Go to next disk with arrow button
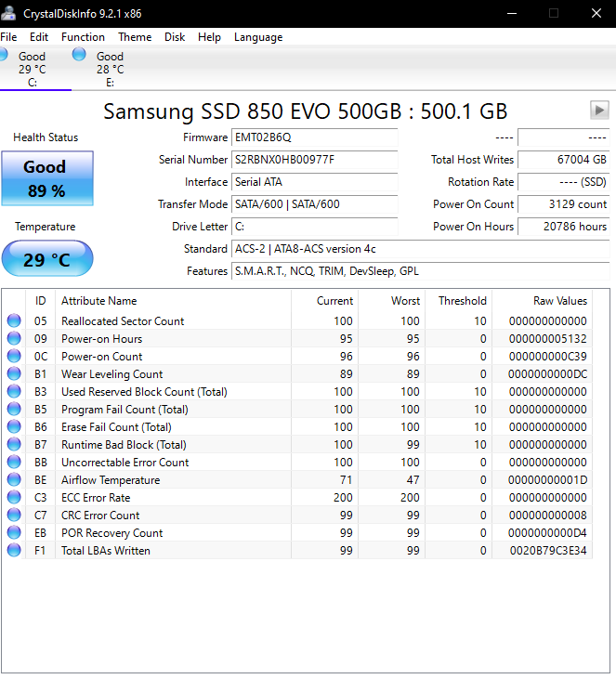The image size is (616, 679). pyautogui.click(x=599, y=110)
